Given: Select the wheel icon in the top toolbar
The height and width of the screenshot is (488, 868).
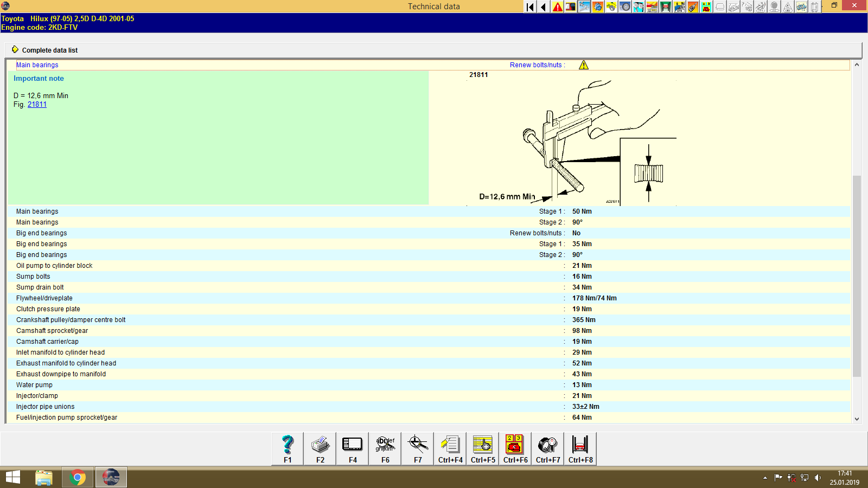Looking at the screenshot, I should pos(625,7).
